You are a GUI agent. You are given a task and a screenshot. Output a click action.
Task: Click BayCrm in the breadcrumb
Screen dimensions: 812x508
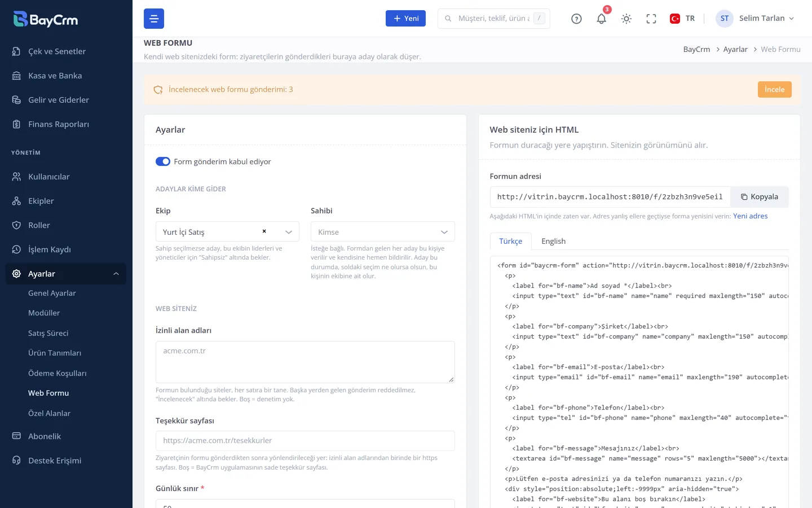pos(696,49)
